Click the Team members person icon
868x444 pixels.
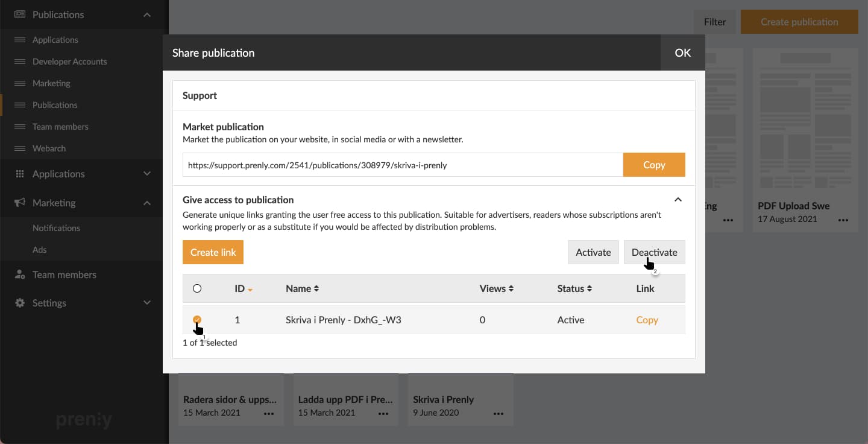(20, 274)
